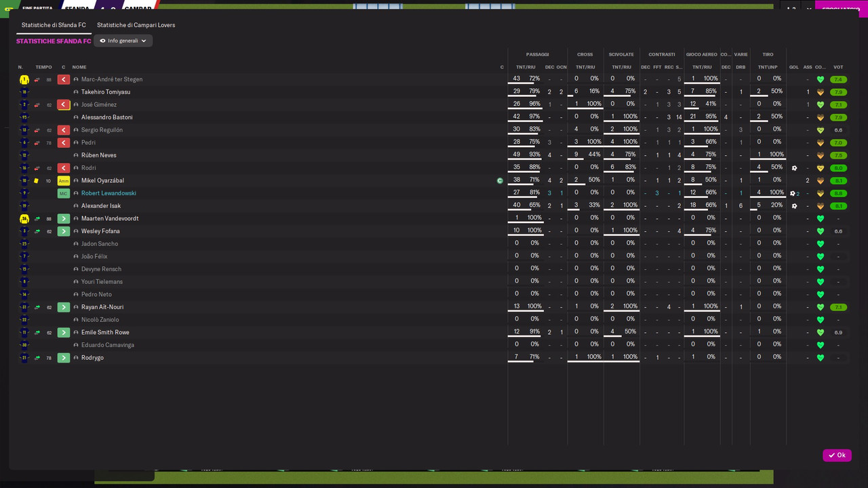This screenshot has height=488, width=868.
Task: Click the Spogliatoio button behind the dialog
Action: 841,8
